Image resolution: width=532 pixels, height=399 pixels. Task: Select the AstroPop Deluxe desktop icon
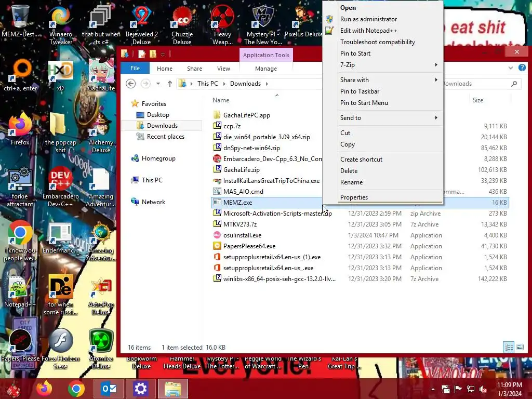point(101,295)
